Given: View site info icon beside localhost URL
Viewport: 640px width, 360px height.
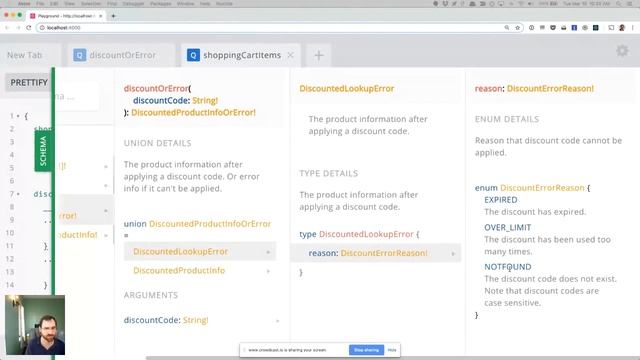Looking at the screenshot, I should pyautogui.click(x=42, y=28).
